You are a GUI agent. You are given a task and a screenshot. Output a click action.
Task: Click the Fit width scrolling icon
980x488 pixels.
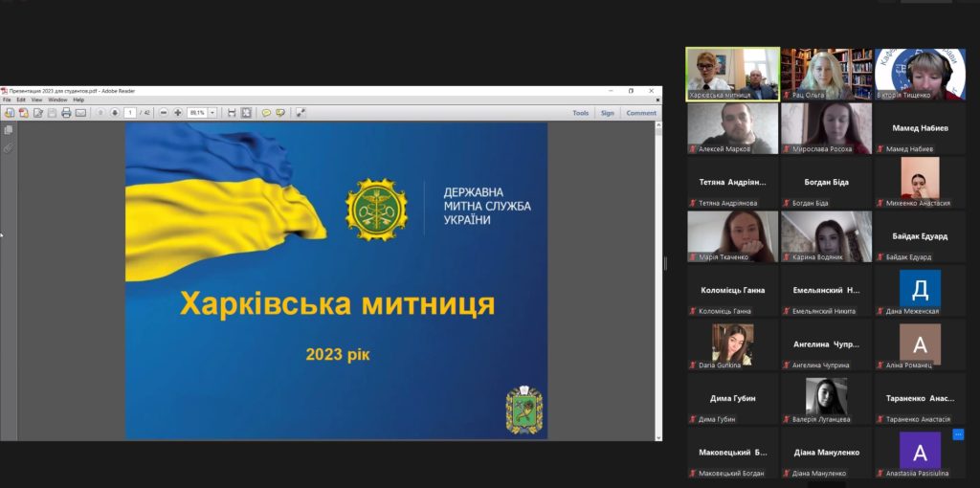(232, 113)
